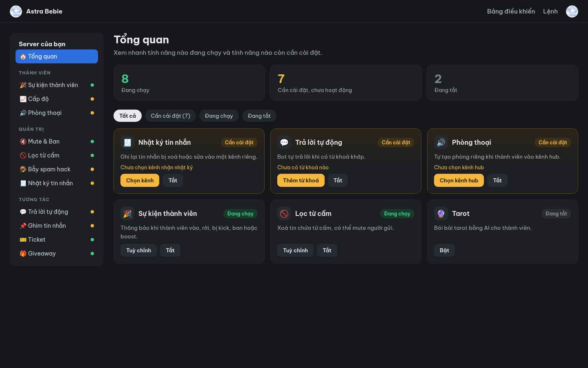Click the Server của bạn sidebar title
The image size is (588, 368).
coord(42,44)
